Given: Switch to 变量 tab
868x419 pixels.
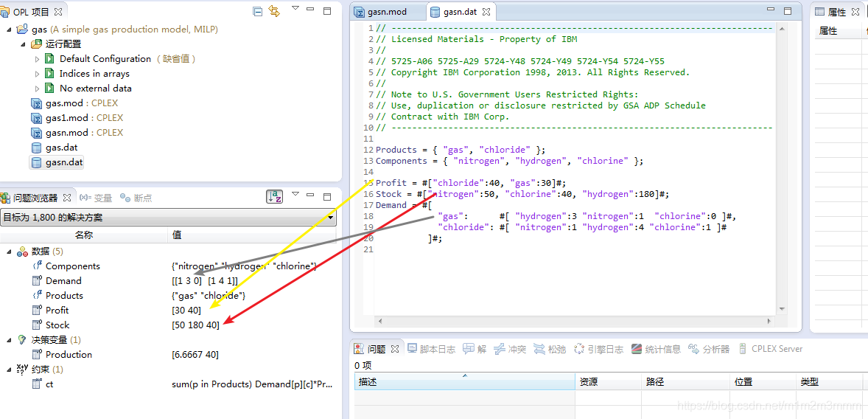Looking at the screenshot, I should coord(96,198).
